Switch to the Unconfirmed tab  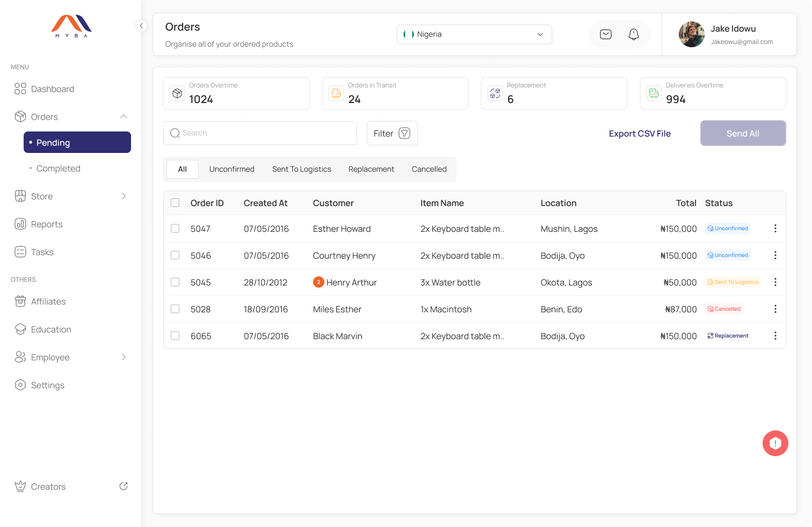click(231, 169)
